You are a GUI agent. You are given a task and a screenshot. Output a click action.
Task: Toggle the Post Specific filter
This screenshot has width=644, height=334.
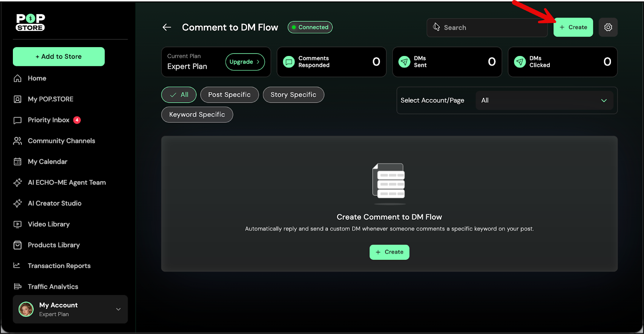[x=229, y=95]
